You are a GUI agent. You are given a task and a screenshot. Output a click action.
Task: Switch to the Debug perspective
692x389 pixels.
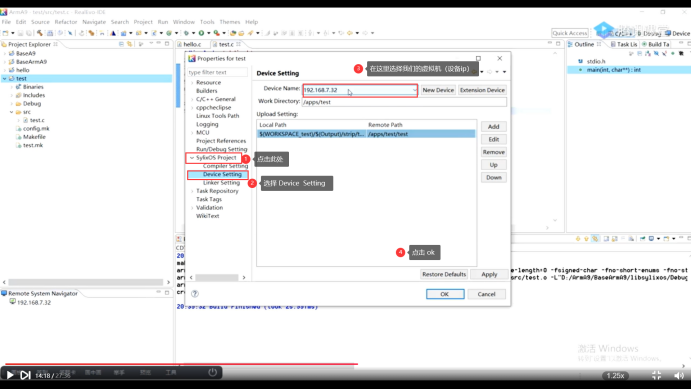[x=649, y=33]
